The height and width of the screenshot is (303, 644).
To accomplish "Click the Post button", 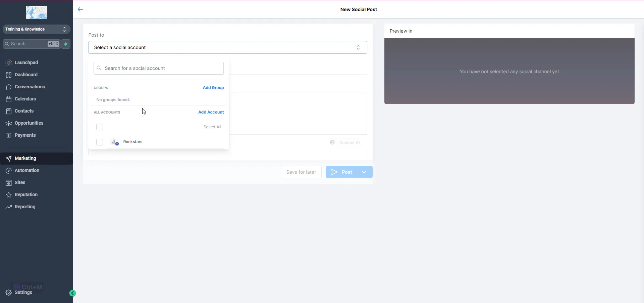I will (342, 172).
